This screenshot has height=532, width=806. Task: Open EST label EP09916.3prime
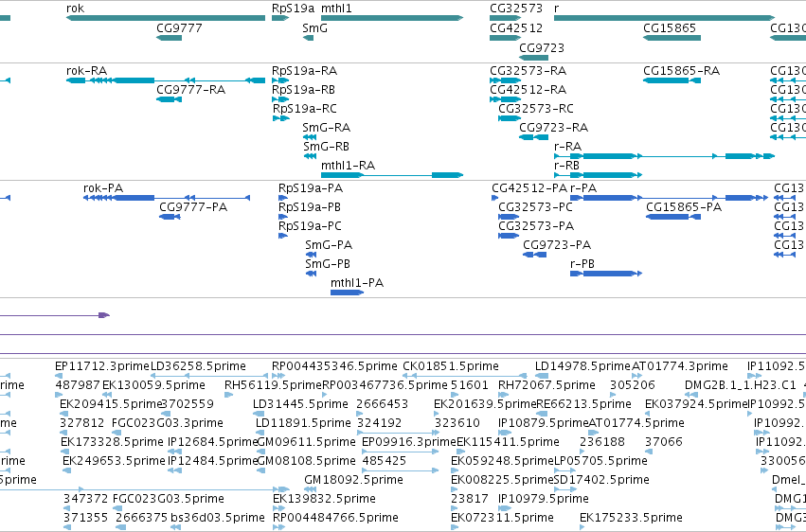point(409,442)
